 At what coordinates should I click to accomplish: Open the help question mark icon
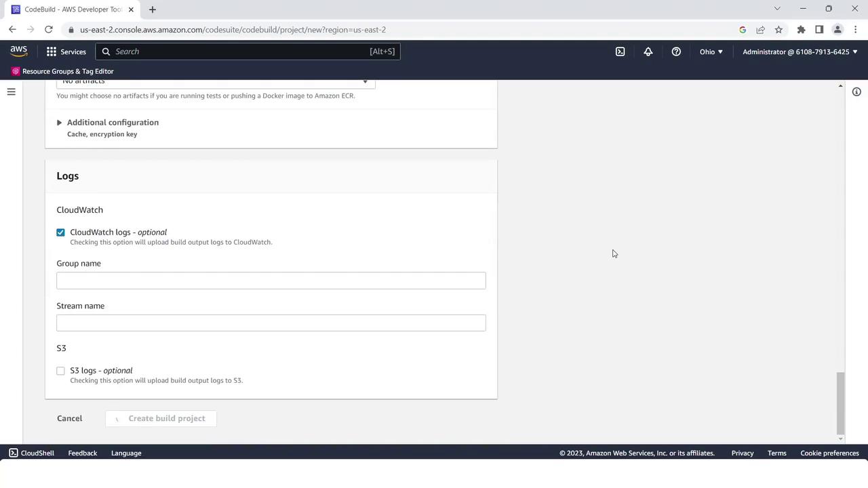point(676,52)
